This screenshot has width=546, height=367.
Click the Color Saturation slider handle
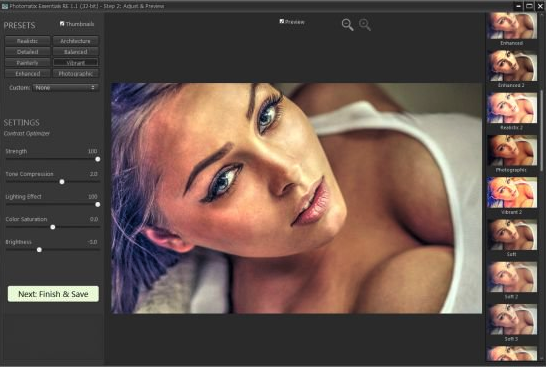click(53, 227)
